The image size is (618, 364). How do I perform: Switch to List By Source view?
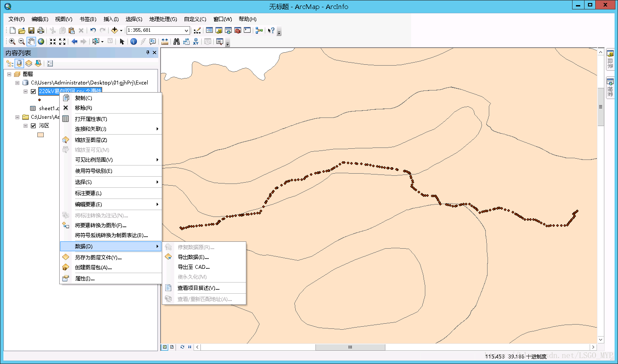point(19,63)
